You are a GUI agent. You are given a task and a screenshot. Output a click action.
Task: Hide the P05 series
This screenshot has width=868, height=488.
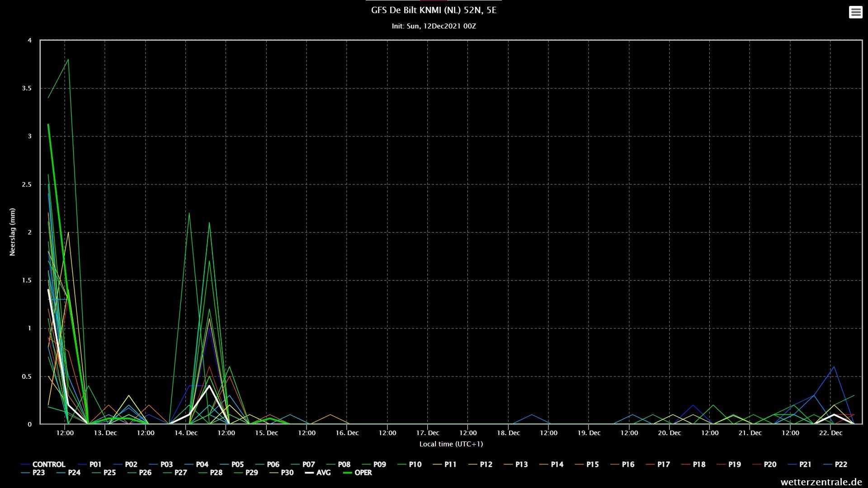coord(231,465)
